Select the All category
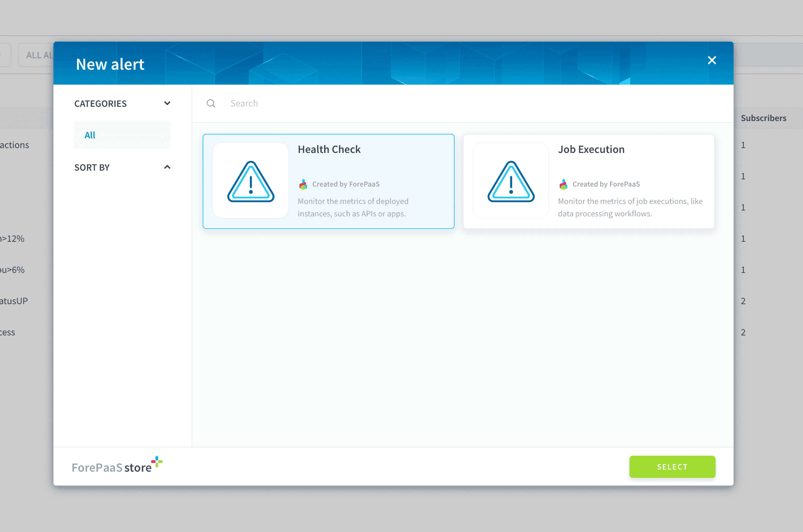This screenshot has width=803, height=532. coord(122,135)
